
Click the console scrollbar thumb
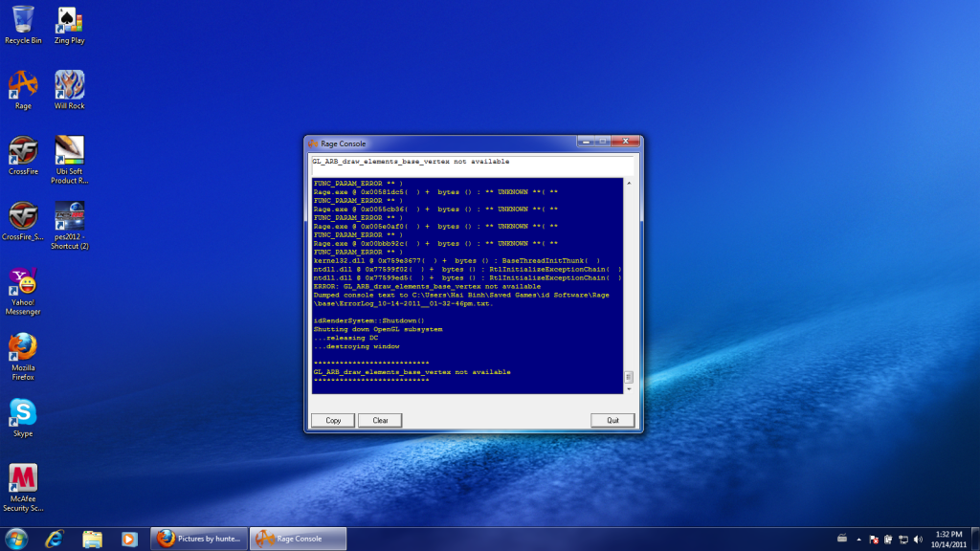click(629, 377)
